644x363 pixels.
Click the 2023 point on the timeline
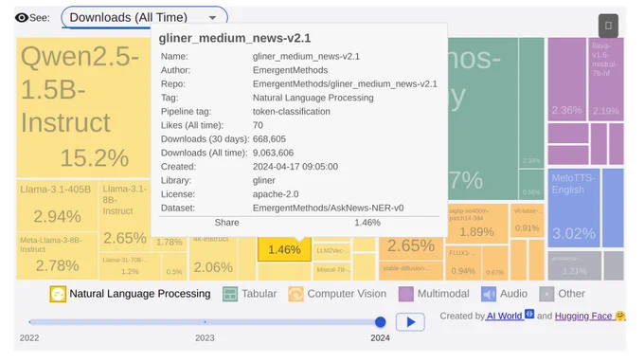point(205,322)
